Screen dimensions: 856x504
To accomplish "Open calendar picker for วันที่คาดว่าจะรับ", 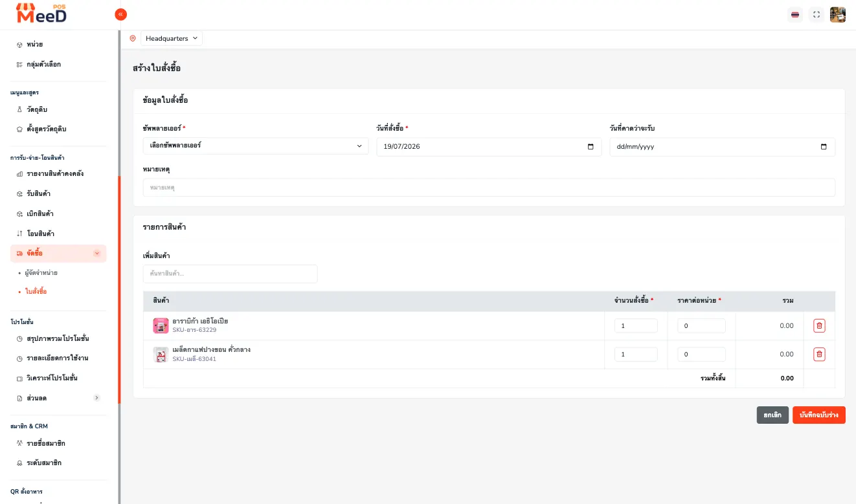I will [x=824, y=147].
